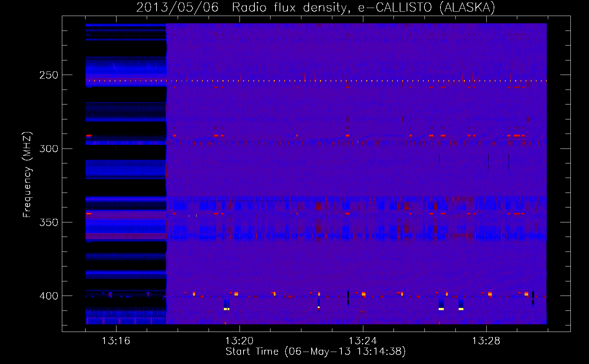The width and height of the screenshot is (589, 364).
Task: Select the "Frequency (MHZ)" y-axis label
Action: pos(27,174)
